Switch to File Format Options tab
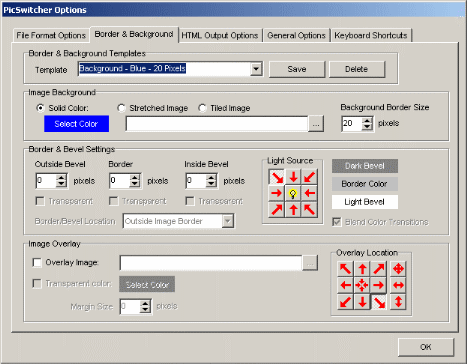 point(51,35)
